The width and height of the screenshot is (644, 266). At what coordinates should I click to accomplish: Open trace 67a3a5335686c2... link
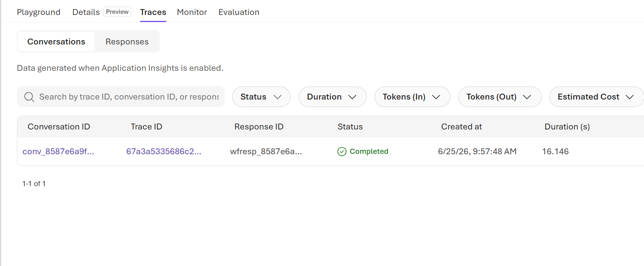pyautogui.click(x=164, y=151)
